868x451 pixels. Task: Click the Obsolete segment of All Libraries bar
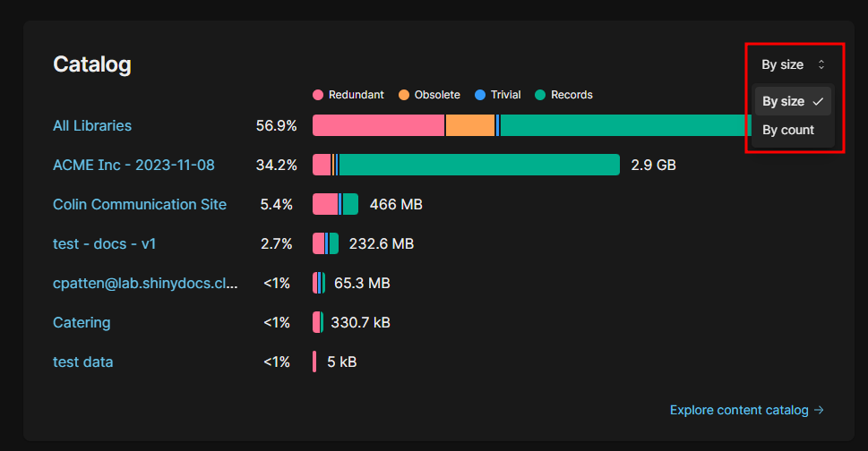pyautogui.click(x=469, y=125)
